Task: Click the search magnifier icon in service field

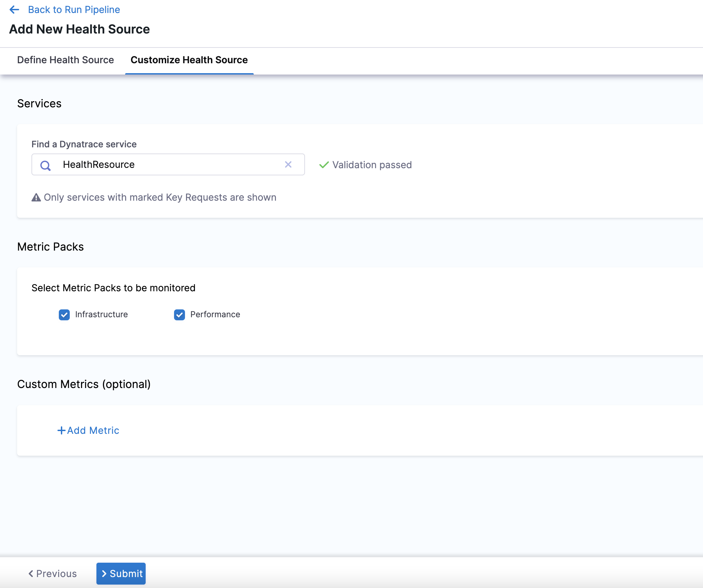Action: click(45, 165)
